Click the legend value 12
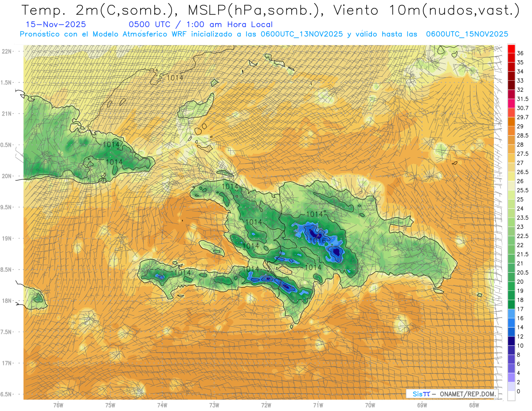The width and height of the screenshot is (532, 411). (520, 336)
